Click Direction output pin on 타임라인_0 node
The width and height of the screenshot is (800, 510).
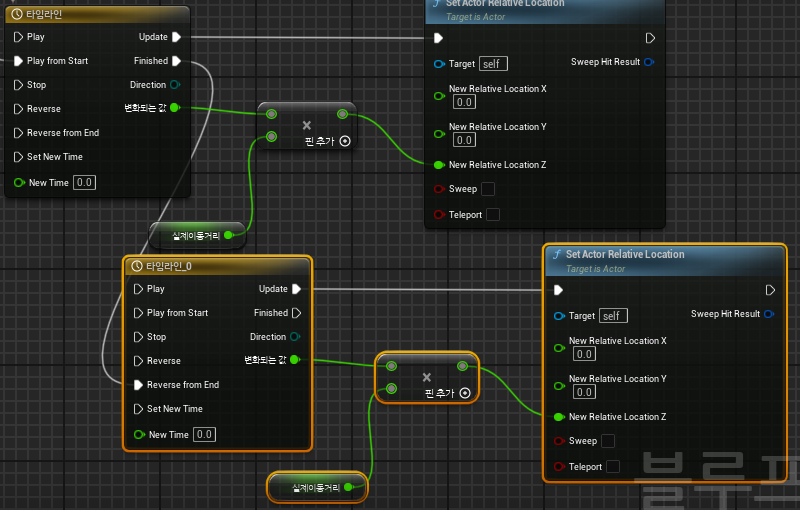tap(295, 337)
